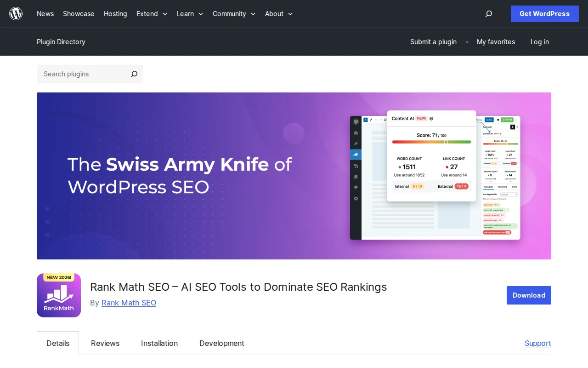Open the About dropdown
The height and width of the screenshot is (368, 588).
(x=278, y=14)
